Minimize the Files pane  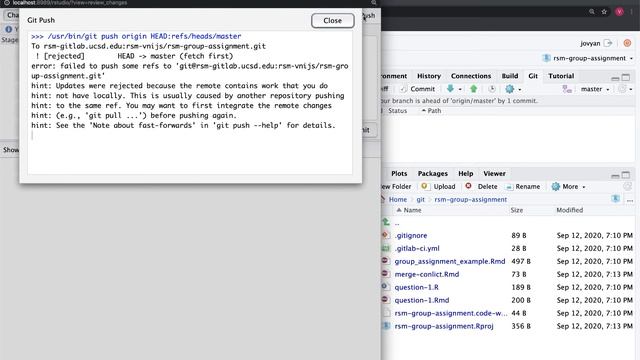(x=615, y=175)
